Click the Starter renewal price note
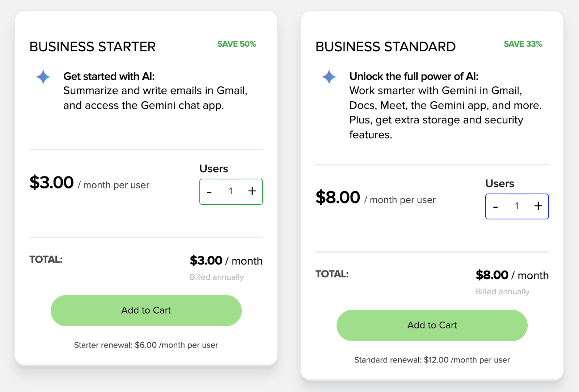579x392 pixels. [x=146, y=345]
